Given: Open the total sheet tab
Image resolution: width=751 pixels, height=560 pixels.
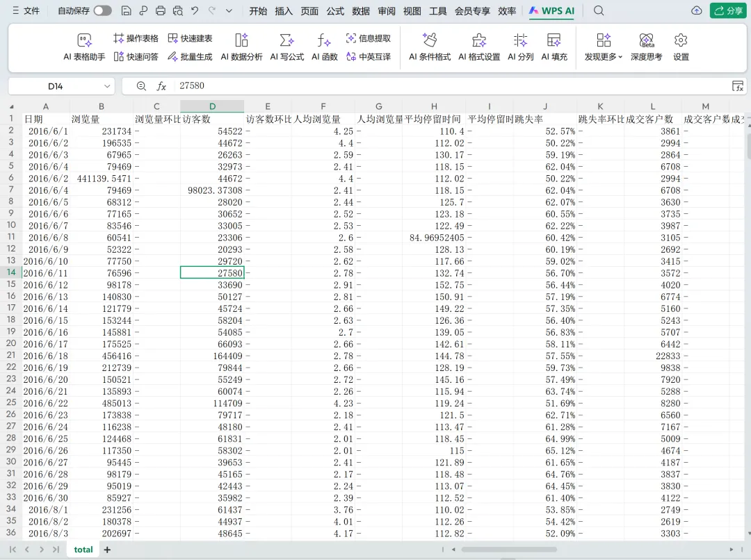Looking at the screenshot, I should (x=83, y=550).
